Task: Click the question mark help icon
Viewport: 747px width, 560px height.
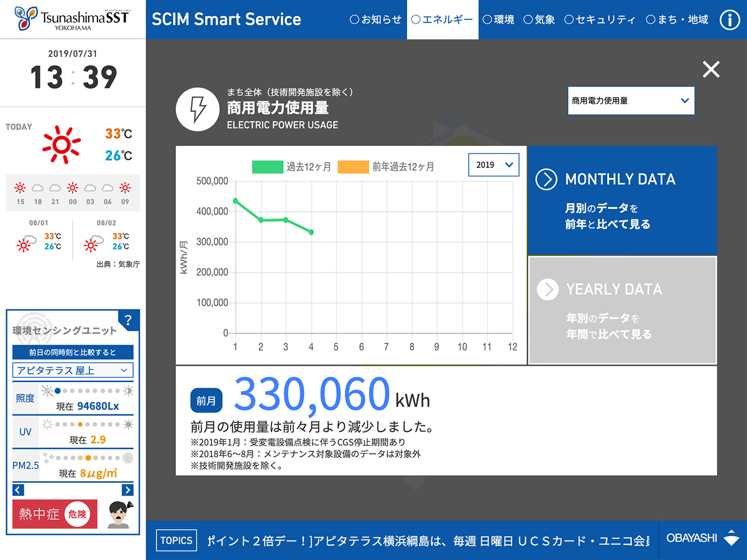Action: pos(128,320)
